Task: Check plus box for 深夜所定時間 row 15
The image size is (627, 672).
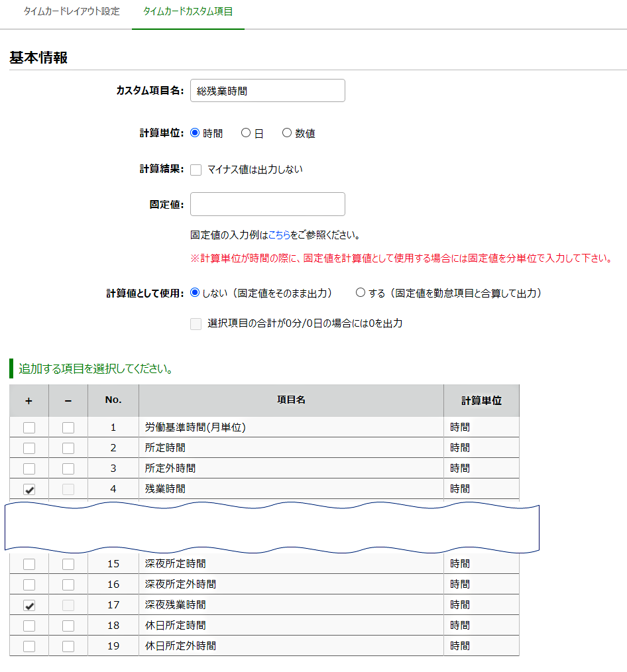Action: tap(29, 565)
